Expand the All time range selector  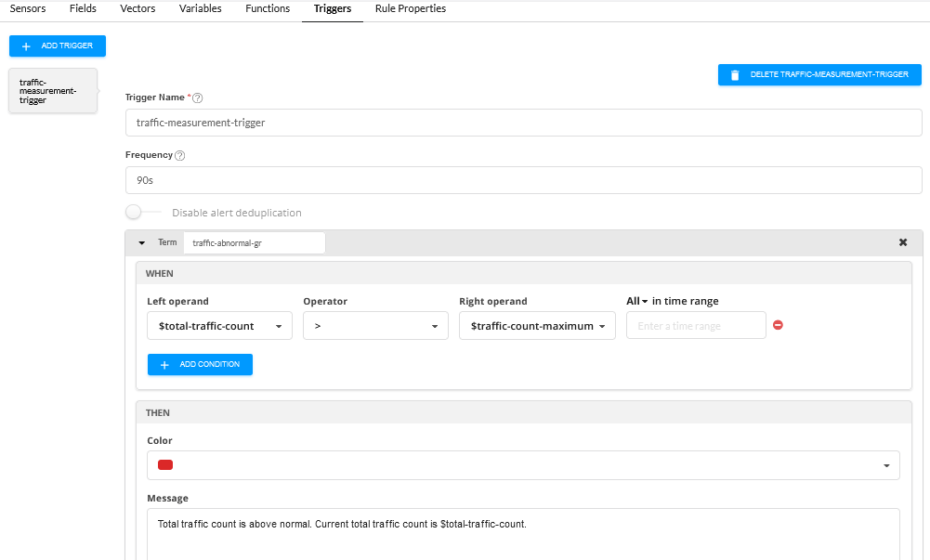click(x=636, y=301)
